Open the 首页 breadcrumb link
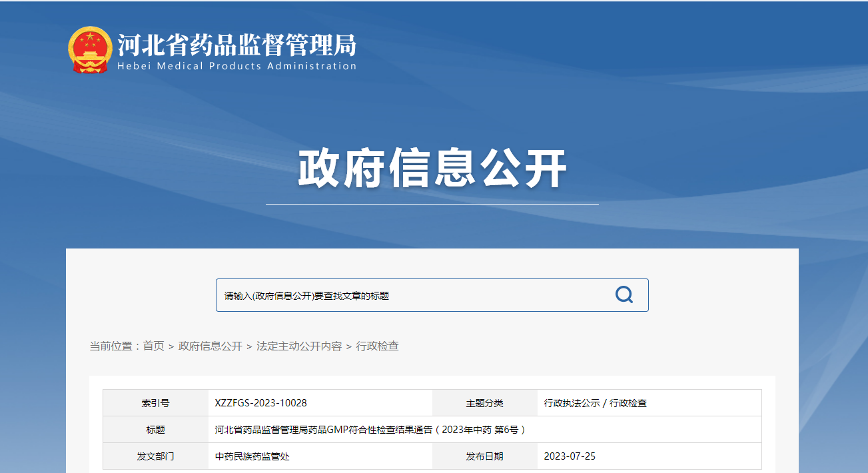The width and height of the screenshot is (868, 473). click(153, 346)
